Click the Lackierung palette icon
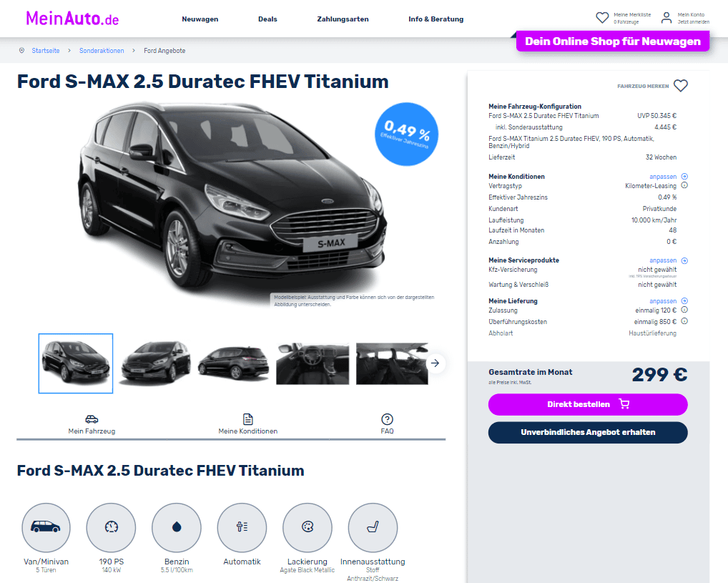 (x=308, y=527)
